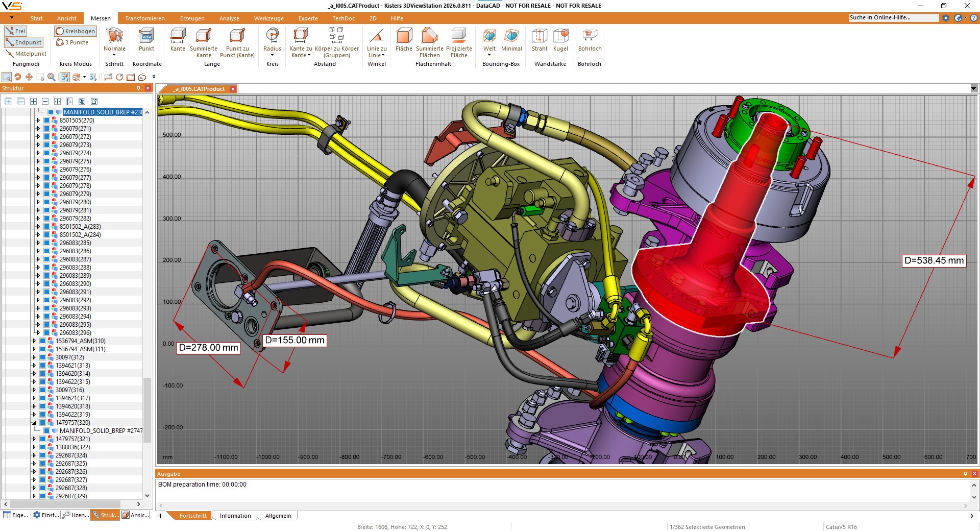Choose the Punkt coordinate measurement tool
The height and width of the screenshot is (531, 980).
146,41
